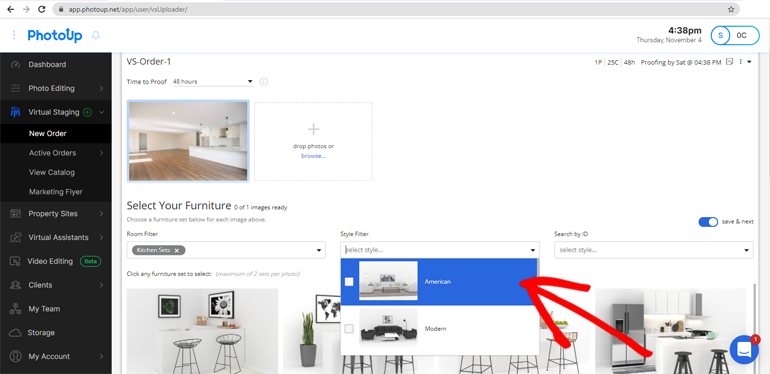Screen dimensions: 770x374
Task: Open the Time to Proof 48 hours dropdown
Action: tap(213, 81)
